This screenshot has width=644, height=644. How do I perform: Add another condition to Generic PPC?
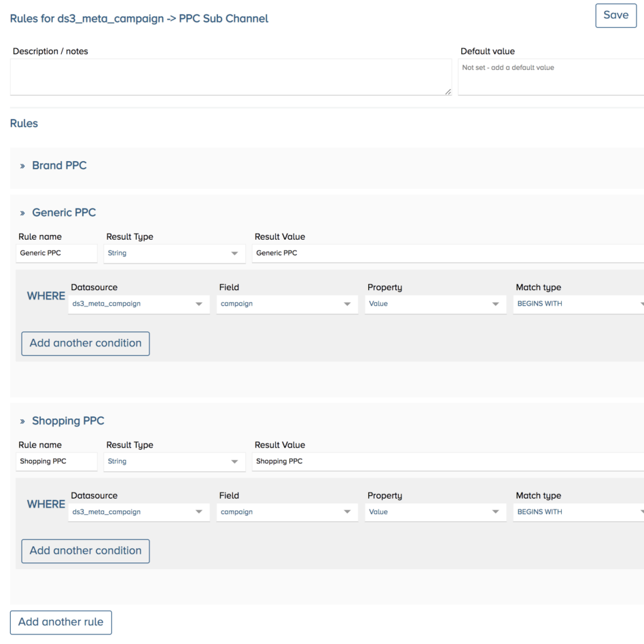pos(85,343)
